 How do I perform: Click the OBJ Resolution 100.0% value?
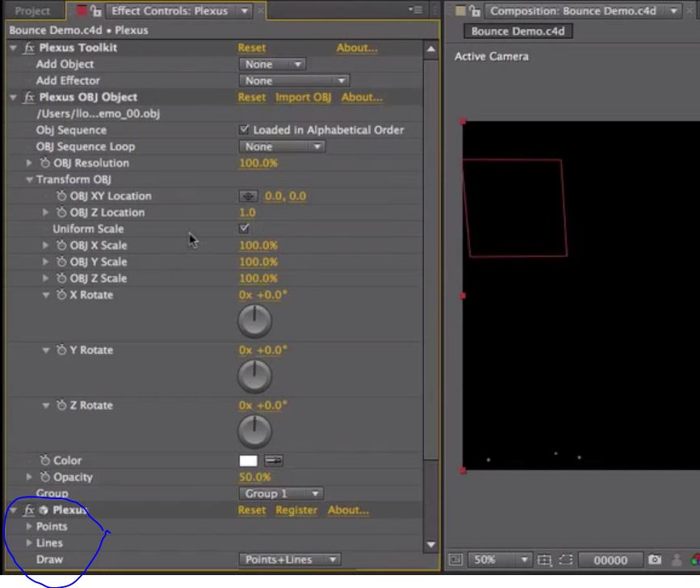tap(258, 163)
